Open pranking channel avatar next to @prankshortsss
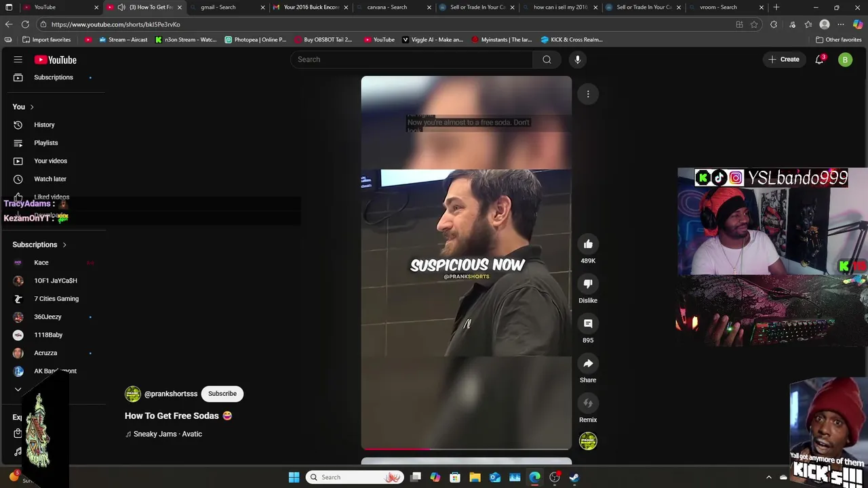Image resolution: width=868 pixels, height=488 pixels. coord(133,394)
